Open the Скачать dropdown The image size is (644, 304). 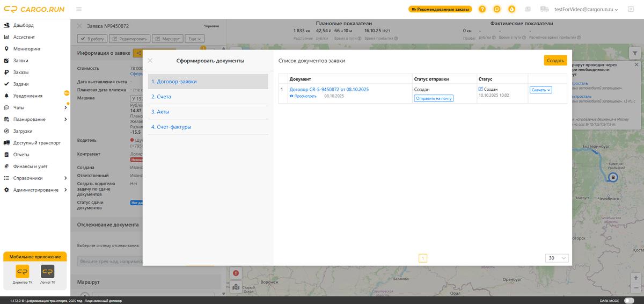coord(541,90)
